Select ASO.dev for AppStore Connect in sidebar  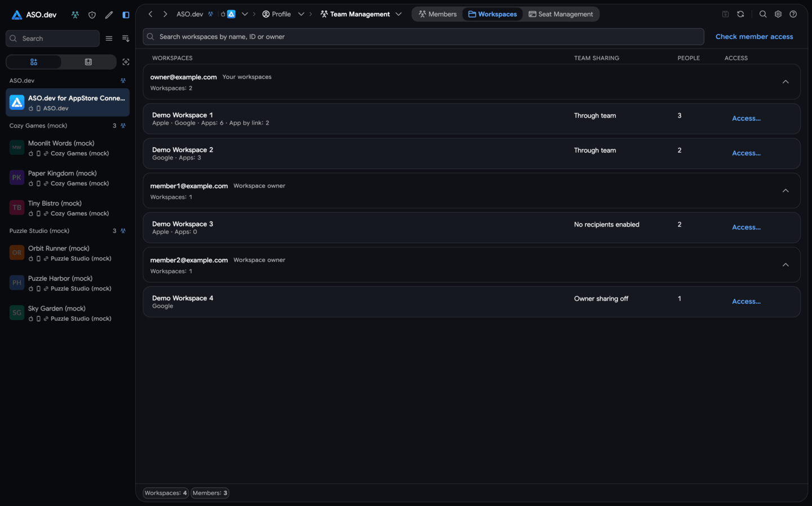pyautogui.click(x=68, y=103)
